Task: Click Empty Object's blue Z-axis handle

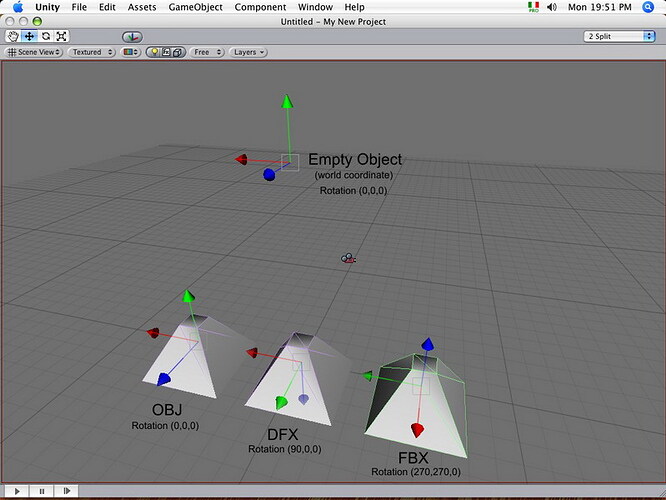Action: (269, 174)
